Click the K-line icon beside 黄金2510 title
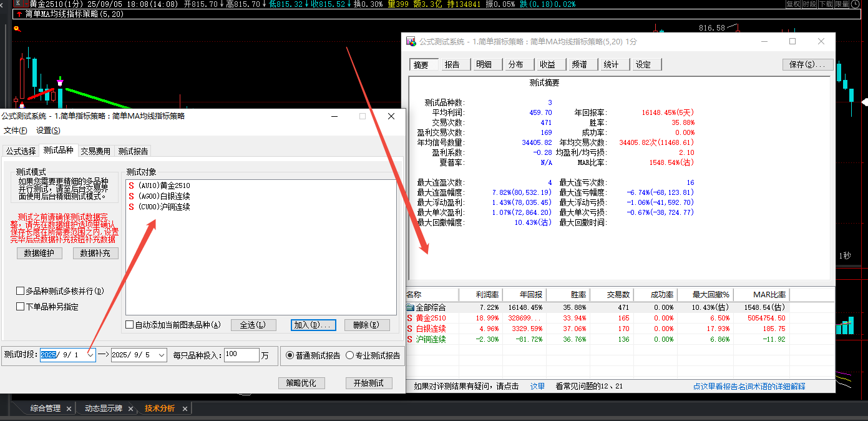Image resolution: width=868 pixels, height=421 pixels. [19, 4]
